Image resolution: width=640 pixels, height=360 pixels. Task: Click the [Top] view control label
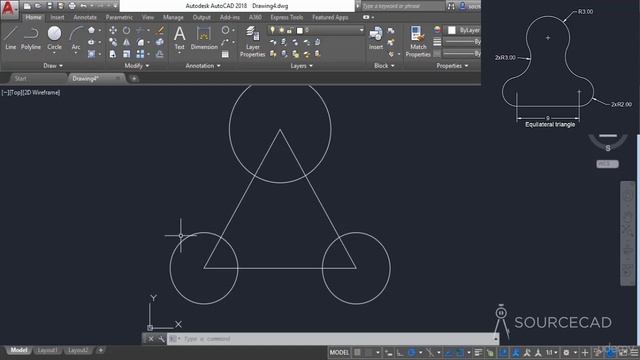(x=15, y=93)
